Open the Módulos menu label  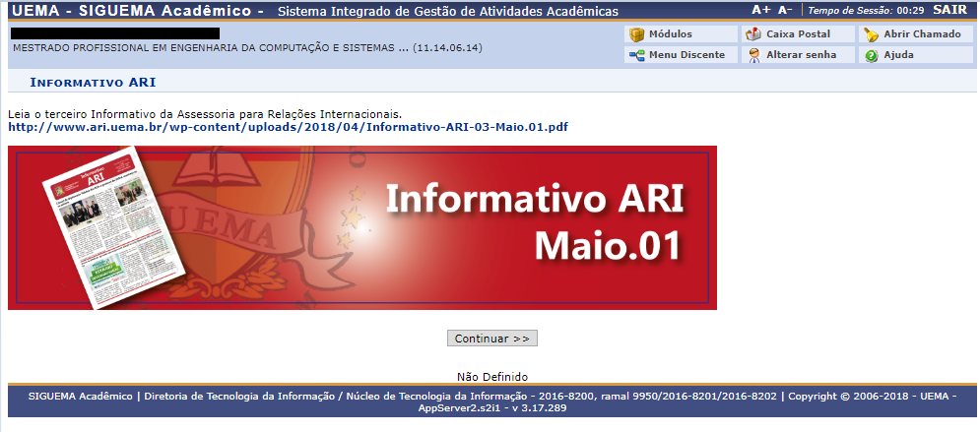(670, 34)
